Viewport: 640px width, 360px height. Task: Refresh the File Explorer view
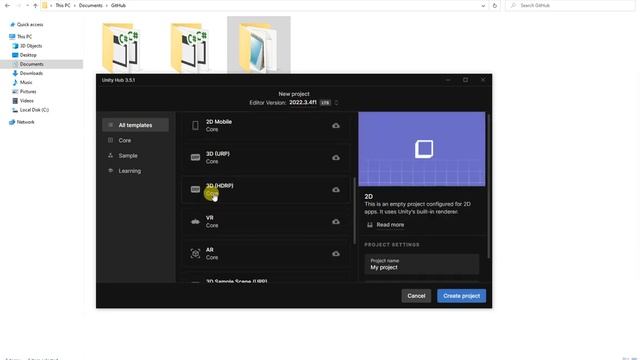[495, 5]
